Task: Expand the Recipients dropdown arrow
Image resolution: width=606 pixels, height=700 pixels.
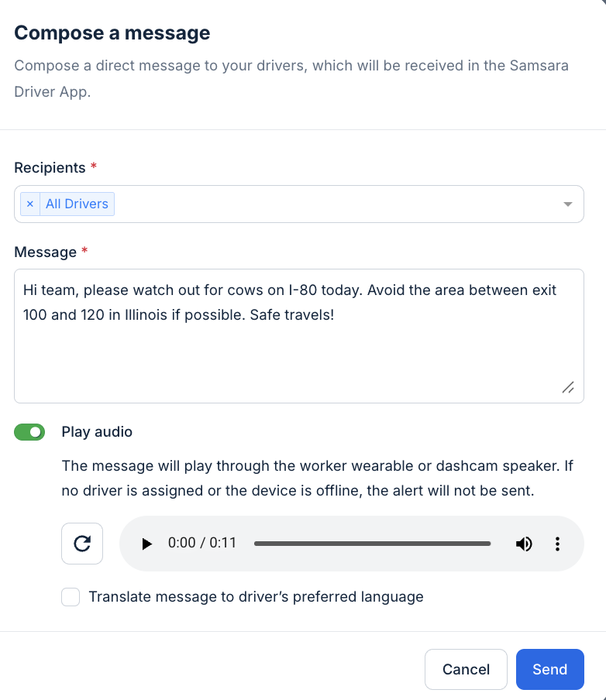Action: point(568,204)
